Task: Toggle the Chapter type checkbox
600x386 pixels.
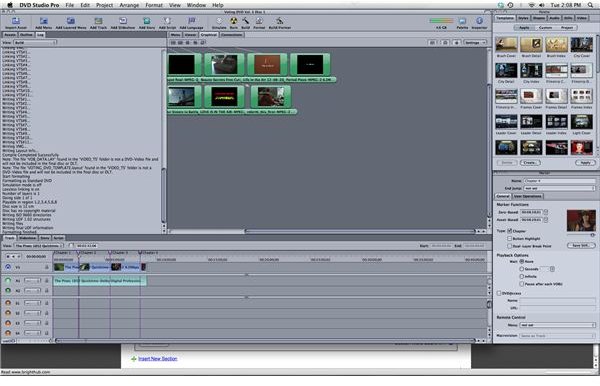Action: point(509,231)
